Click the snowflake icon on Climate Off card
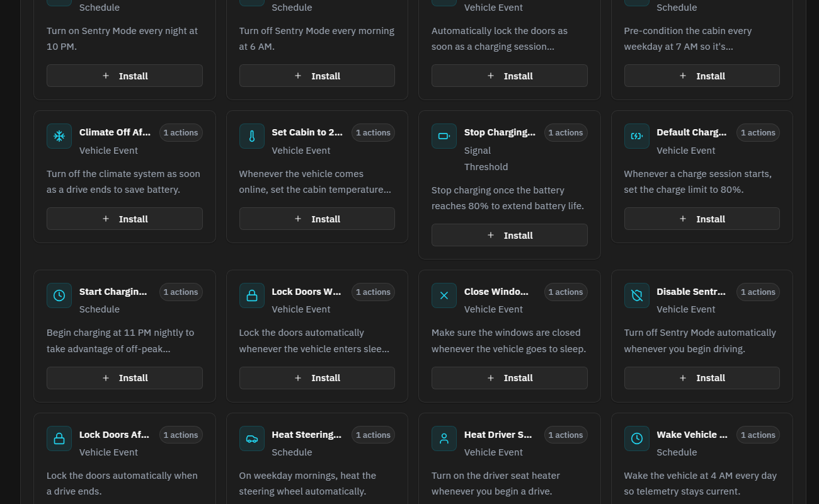Image resolution: width=819 pixels, height=504 pixels. (59, 136)
